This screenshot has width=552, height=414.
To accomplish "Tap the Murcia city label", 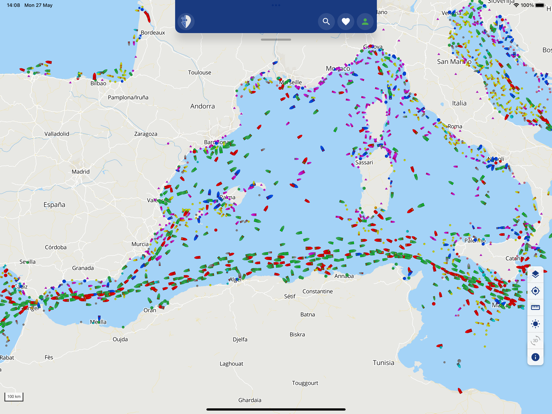I will click(x=140, y=244).
